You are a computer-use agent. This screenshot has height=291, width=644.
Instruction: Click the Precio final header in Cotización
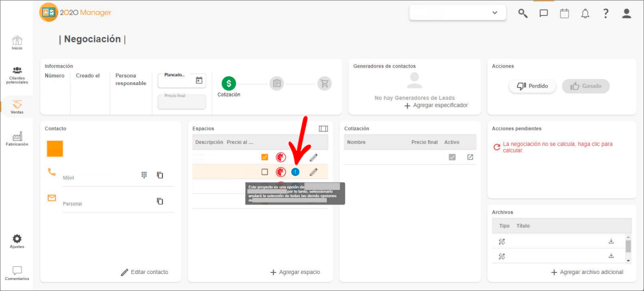tap(425, 142)
